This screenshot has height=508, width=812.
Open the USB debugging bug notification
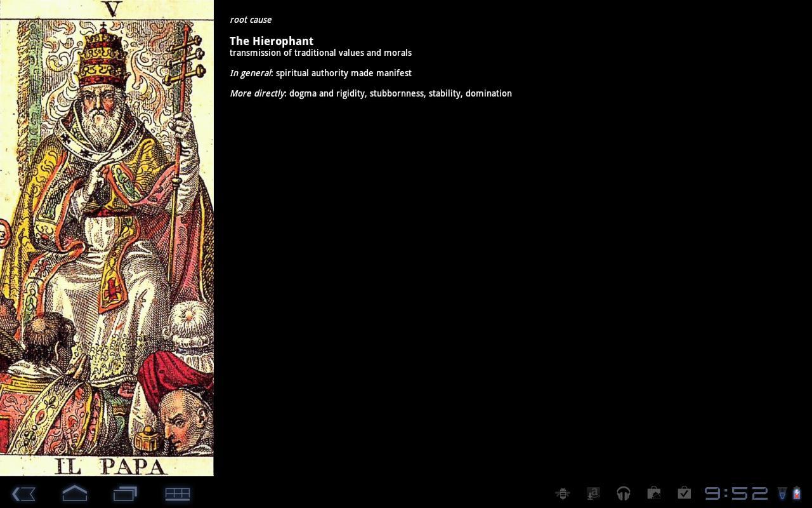coord(562,493)
